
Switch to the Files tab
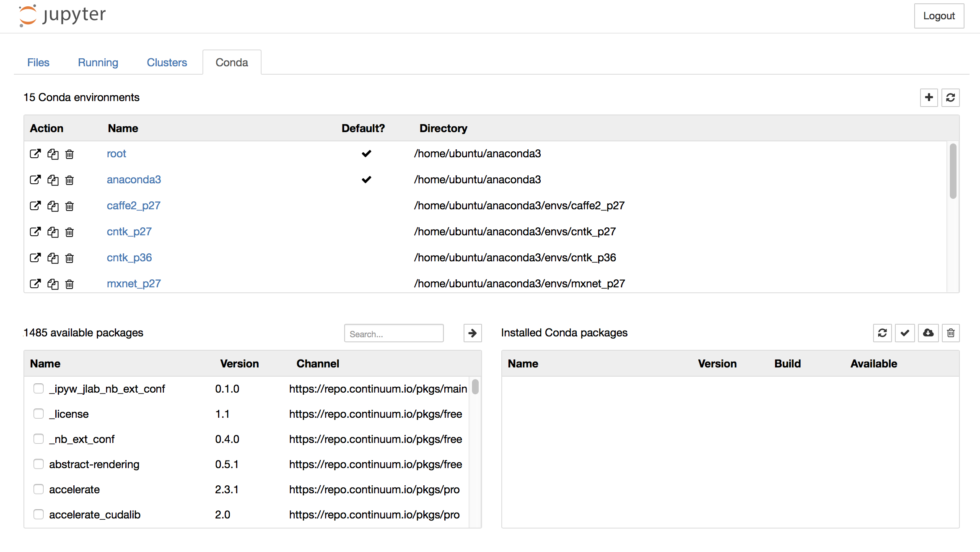point(38,62)
